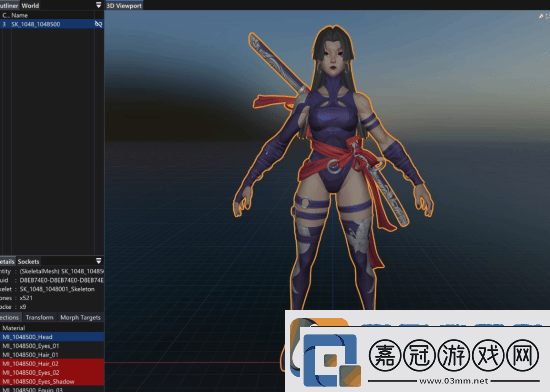This screenshot has height=392, width=550.
Task: Select material MI_1048500_Eyes_Shadow
Action: (52, 381)
